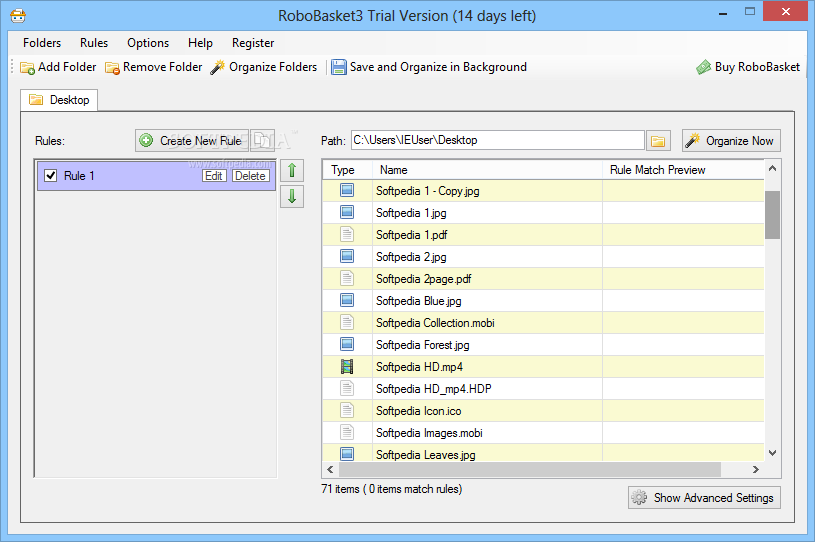Select file name Softpedia HD.mp4
The height and width of the screenshot is (542, 815).
(419, 367)
